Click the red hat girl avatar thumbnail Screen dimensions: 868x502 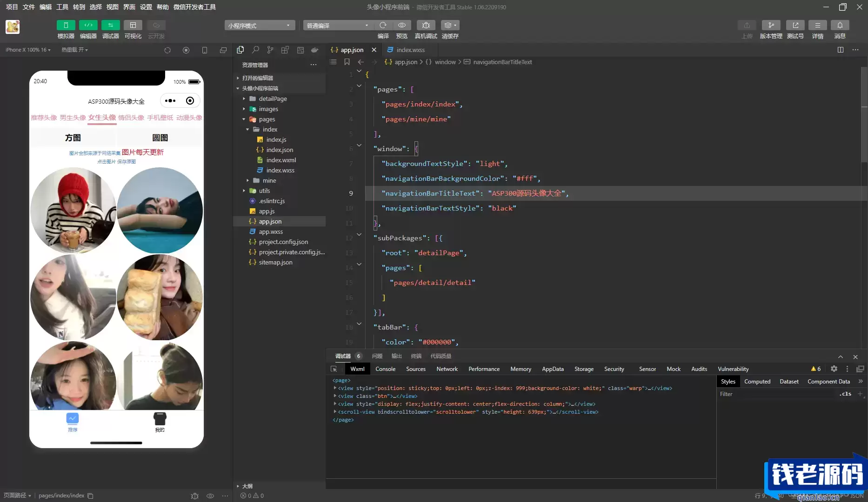coord(73,210)
